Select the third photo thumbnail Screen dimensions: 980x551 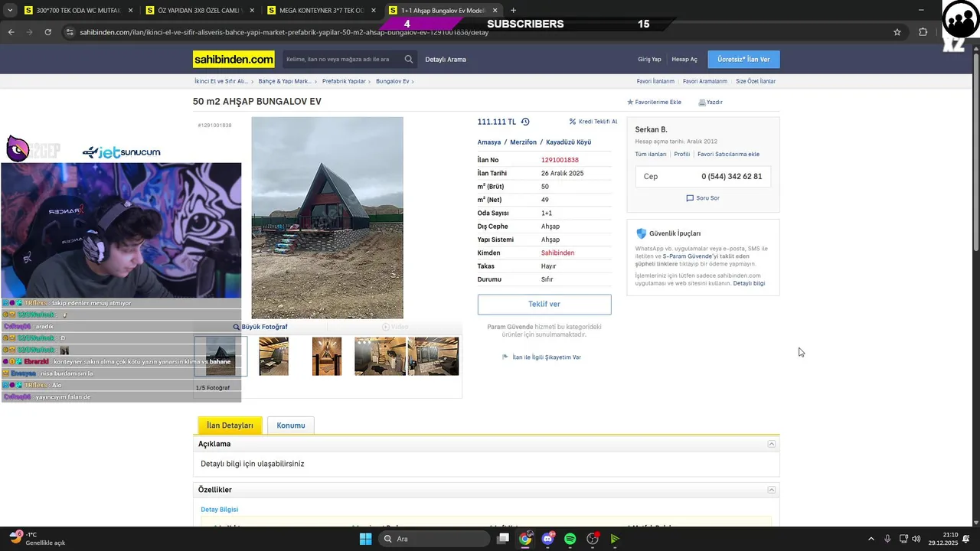coord(327,357)
